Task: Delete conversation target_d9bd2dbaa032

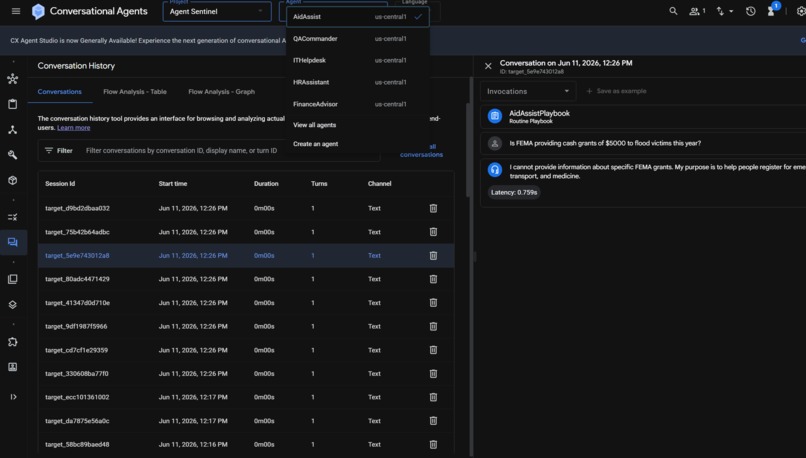Action: click(x=433, y=208)
